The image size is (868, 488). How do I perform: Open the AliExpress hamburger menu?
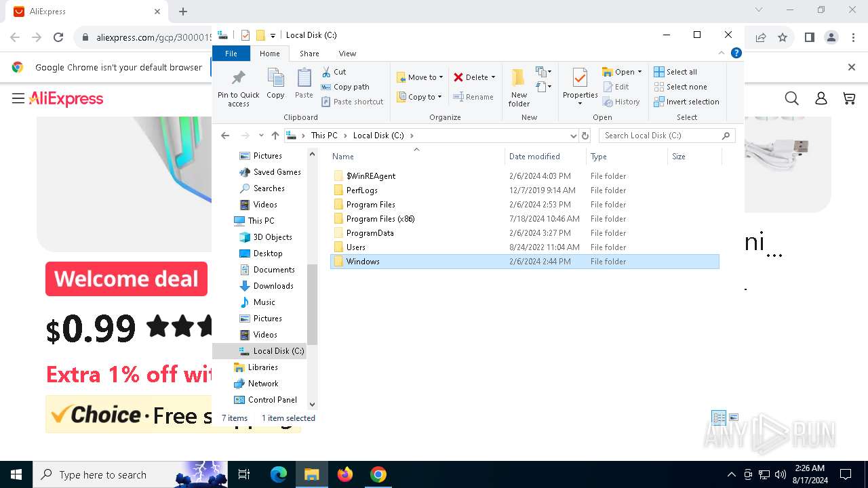click(x=18, y=99)
